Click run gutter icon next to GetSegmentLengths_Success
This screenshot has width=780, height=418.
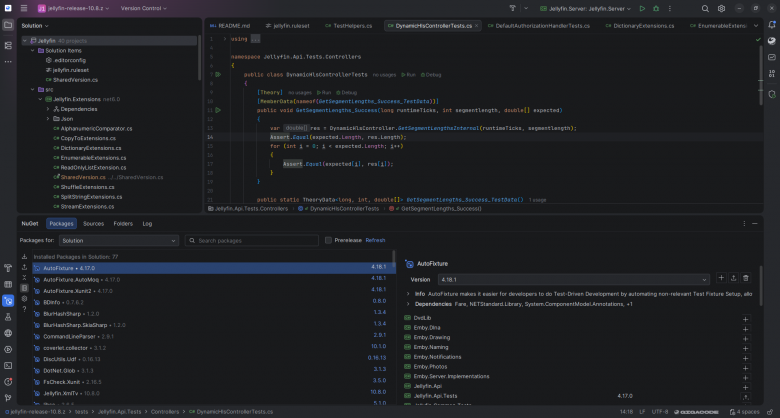pos(218,110)
